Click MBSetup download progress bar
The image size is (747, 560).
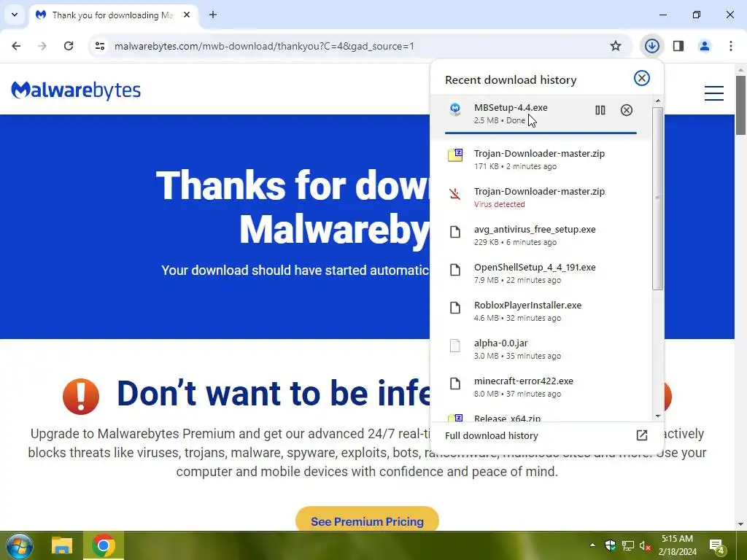click(541, 133)
